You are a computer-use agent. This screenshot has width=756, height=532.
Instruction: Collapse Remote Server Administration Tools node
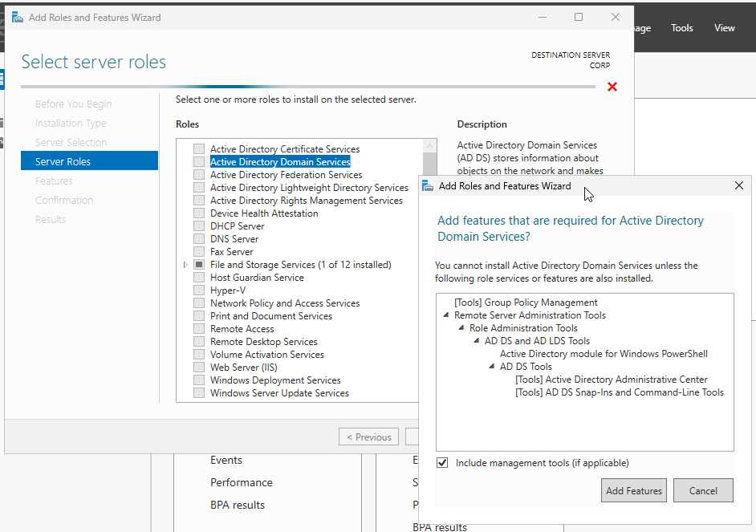click(x=446, y=315)
